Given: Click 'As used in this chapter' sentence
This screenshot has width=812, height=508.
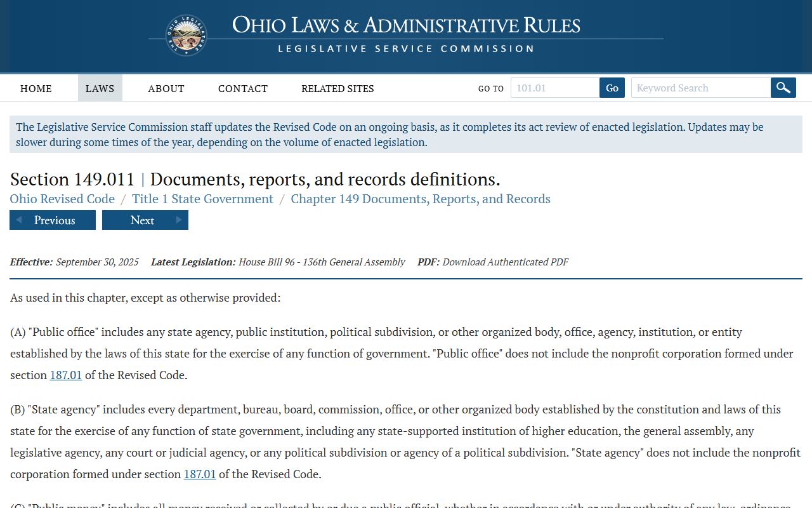Looking at the screenshot, I should click(145, 297).
